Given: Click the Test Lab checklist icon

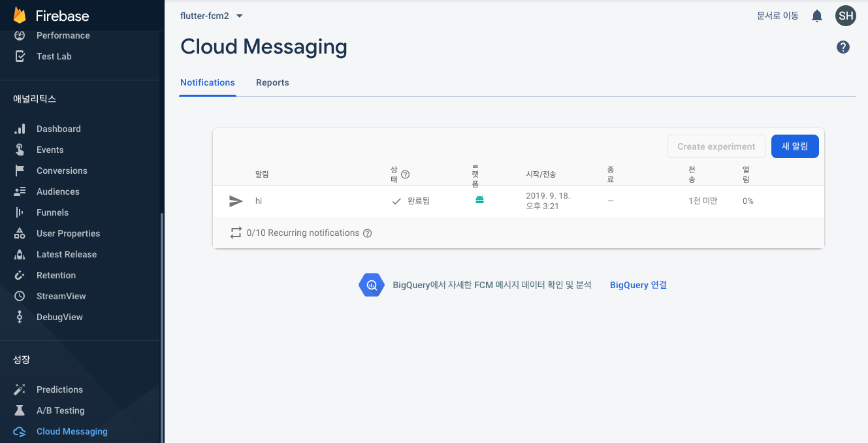Looking at the screenshot, I should pyautogui.click(x=20, y=56).
